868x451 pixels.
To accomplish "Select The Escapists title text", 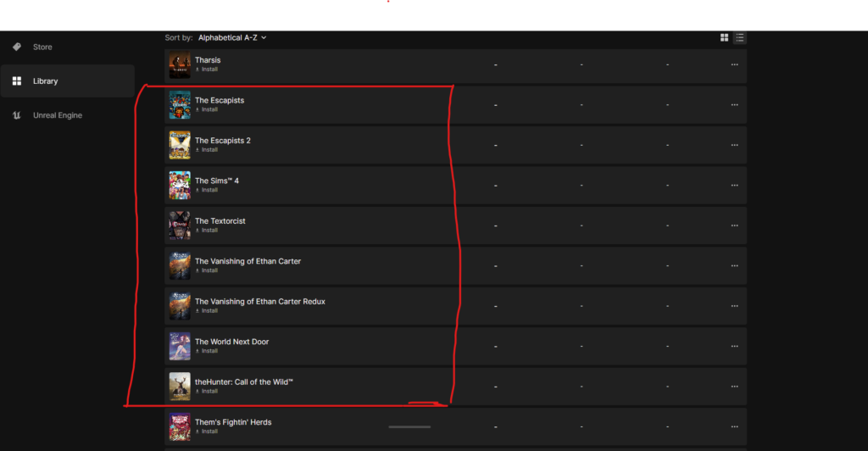I will tap(220, 100).
